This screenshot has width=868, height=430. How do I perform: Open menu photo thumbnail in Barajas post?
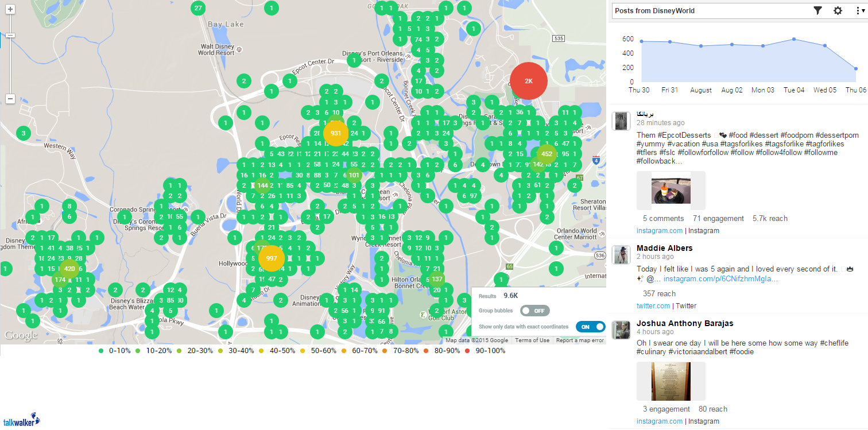tap(671, 381)
